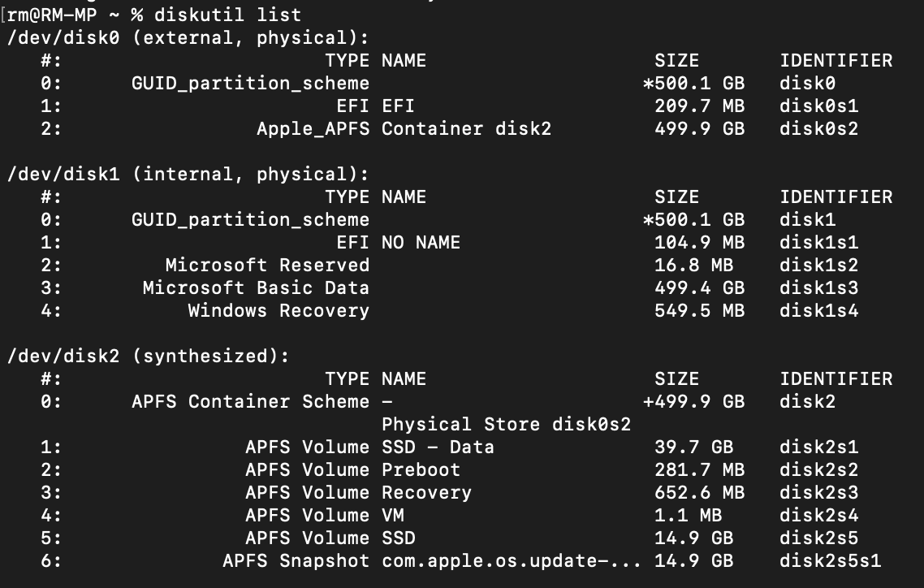
Task: Select the '/dev/disk0 (external, physical):' header line
Action: [x=188, y=37]
